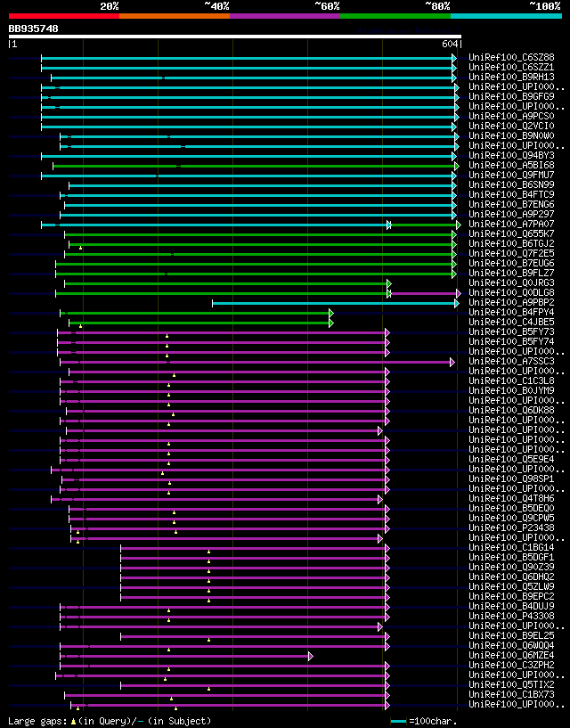Image resolution: width=570 pixels, height=728 pixels.
Task: Open hit UniRef100_Q5ZLW9
Action: [x=511, y=587]
